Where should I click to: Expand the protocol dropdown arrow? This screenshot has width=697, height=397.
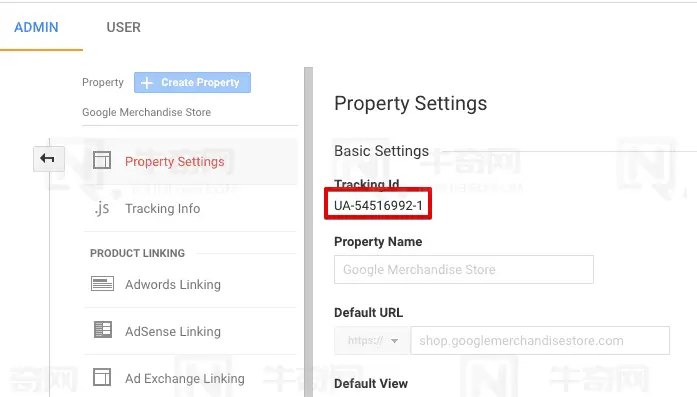pyautogui.click(x=394, y=341)
